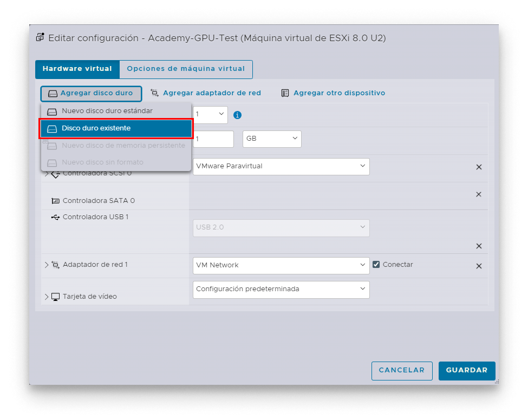Image resolution: width=528 pixels, height=420 pixels.
Task: Click the memory size input field
Action: point(213,139)
